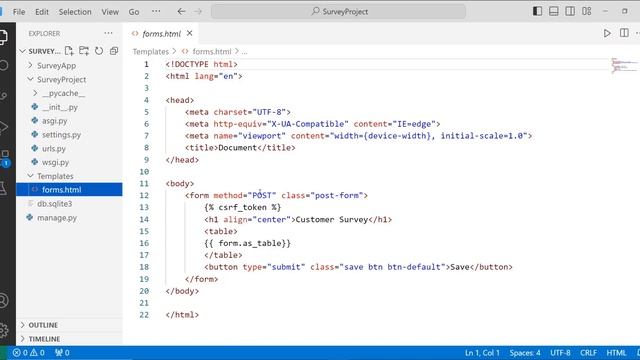Open Explorer more actions ellipsis

[x=108, y=33]
